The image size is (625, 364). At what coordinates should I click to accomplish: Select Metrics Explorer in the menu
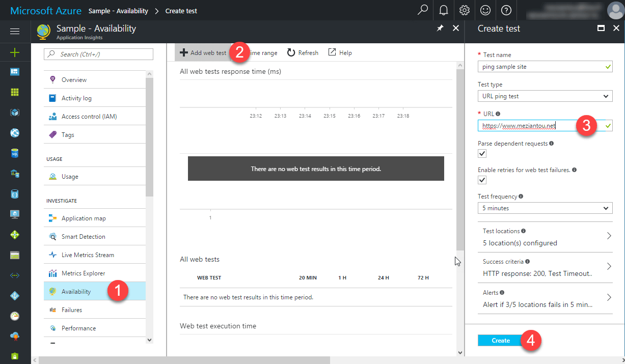pos(83,273)
